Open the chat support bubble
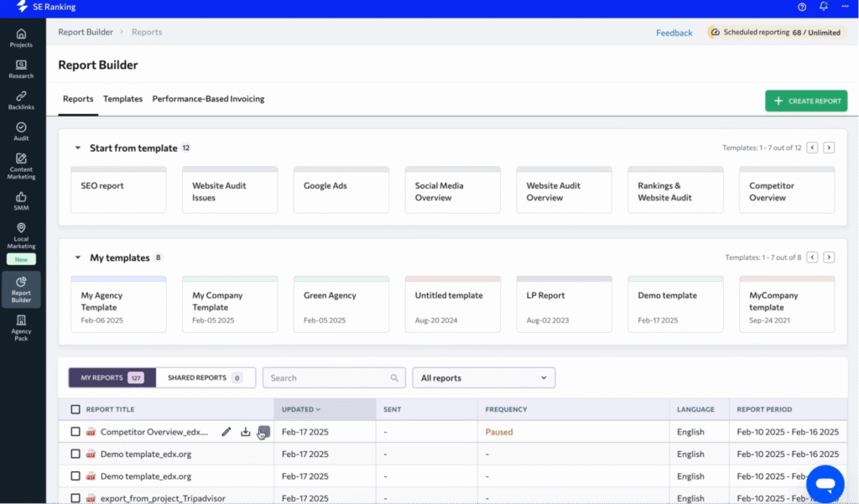The image size is (859, 504). pos(825,484)
